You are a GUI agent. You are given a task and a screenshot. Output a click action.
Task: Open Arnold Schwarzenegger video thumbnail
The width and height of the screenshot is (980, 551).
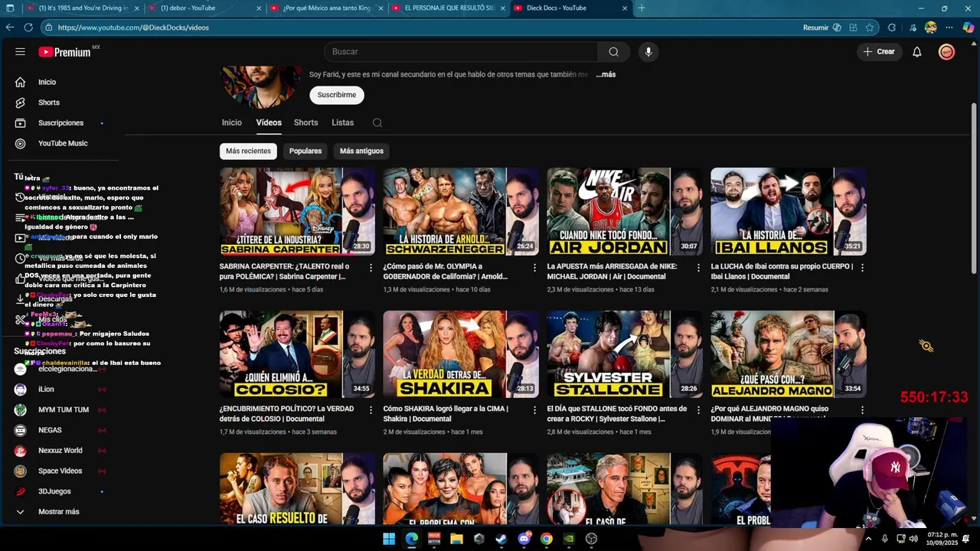tap(461, 211)
